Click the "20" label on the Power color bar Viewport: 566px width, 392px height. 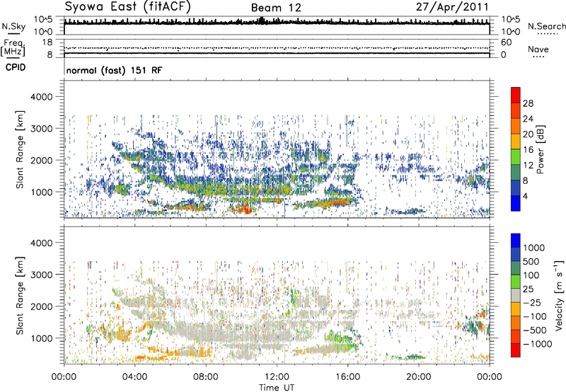pyautogui.click(x=528, y=134)
